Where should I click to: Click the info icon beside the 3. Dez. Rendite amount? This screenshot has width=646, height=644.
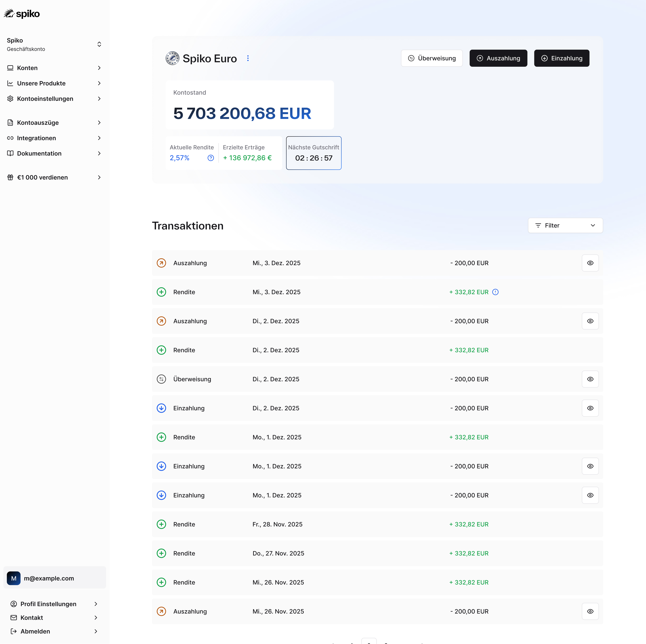pyautogui.click(x=495, y=292)
